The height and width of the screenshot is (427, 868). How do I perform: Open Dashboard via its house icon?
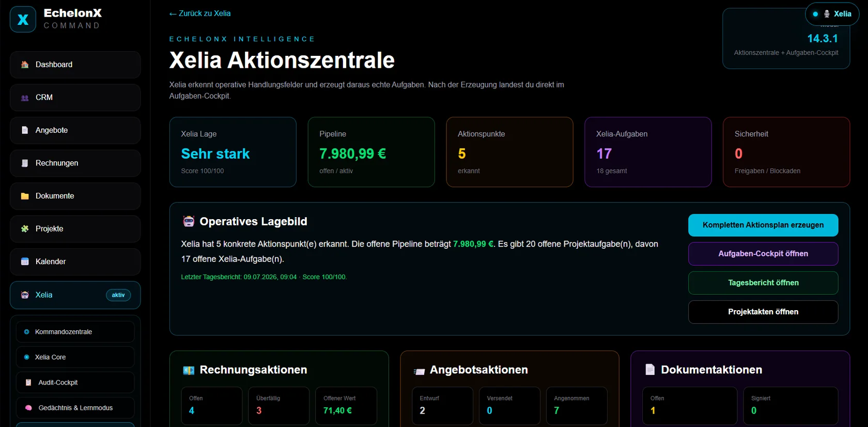[25, 65]
